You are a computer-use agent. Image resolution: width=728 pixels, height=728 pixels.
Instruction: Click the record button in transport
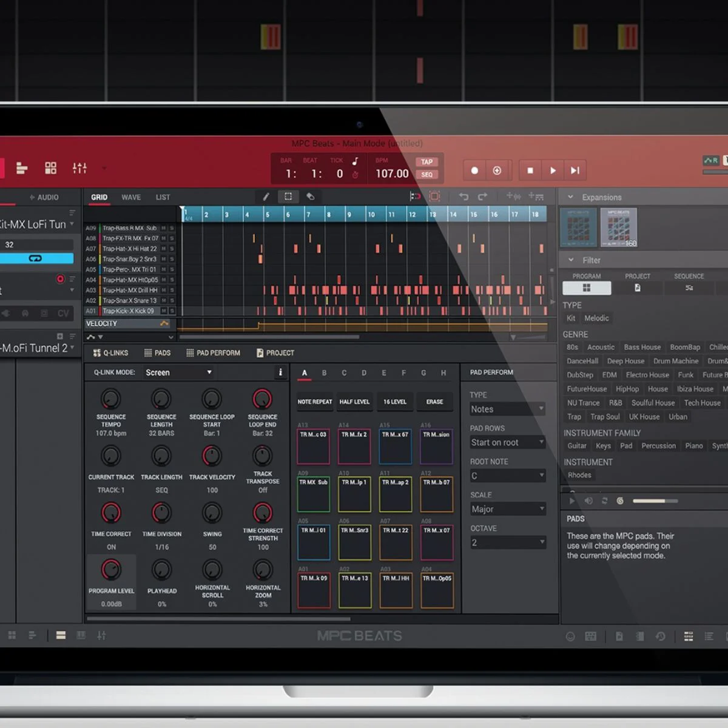pyautogui.click(x=474, y=170)
